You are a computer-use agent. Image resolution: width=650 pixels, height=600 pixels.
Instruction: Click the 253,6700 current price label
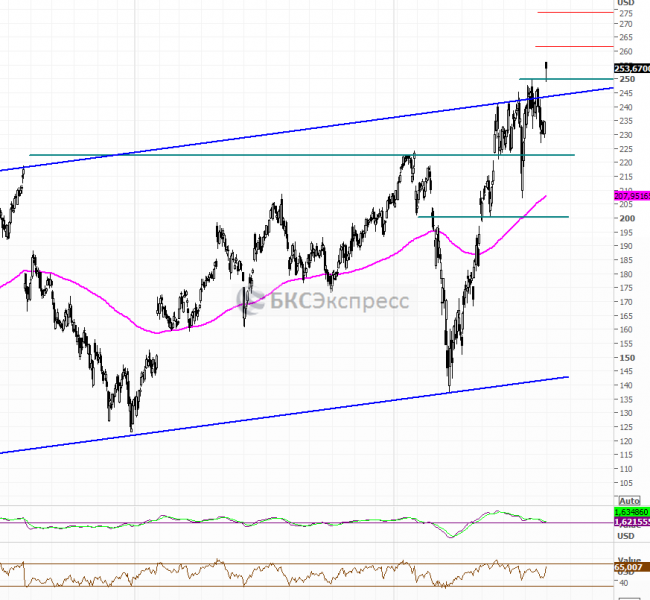click(x=631, y=68)
